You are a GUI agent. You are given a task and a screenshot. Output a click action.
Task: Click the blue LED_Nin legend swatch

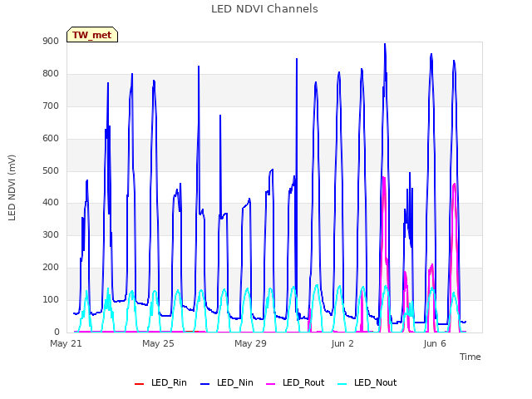click(205, 384)
